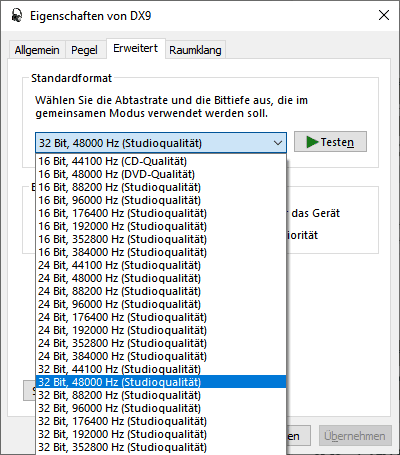
Task: Click the disabled Übernehmen button
Action: [x=355, y=436]
